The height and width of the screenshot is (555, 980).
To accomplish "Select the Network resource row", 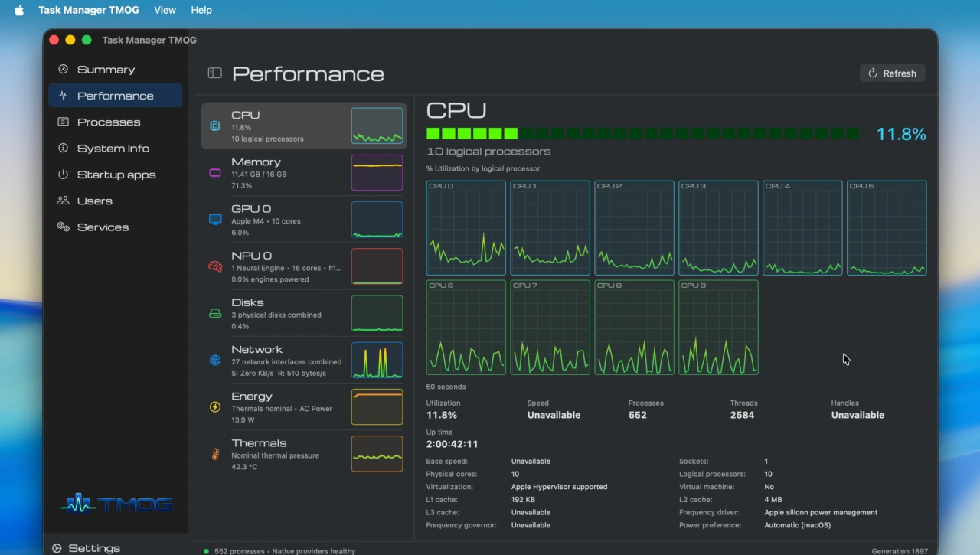I will point(303,361).
